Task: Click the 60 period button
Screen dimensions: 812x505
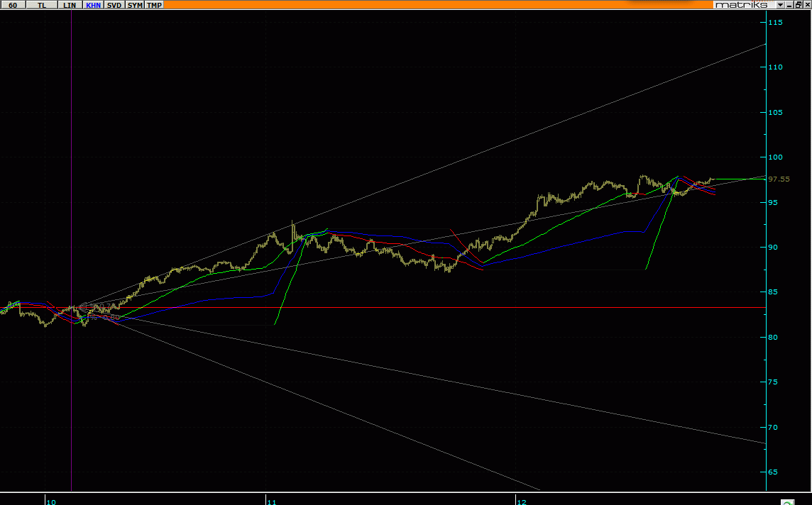Action: tap(13, 5)
